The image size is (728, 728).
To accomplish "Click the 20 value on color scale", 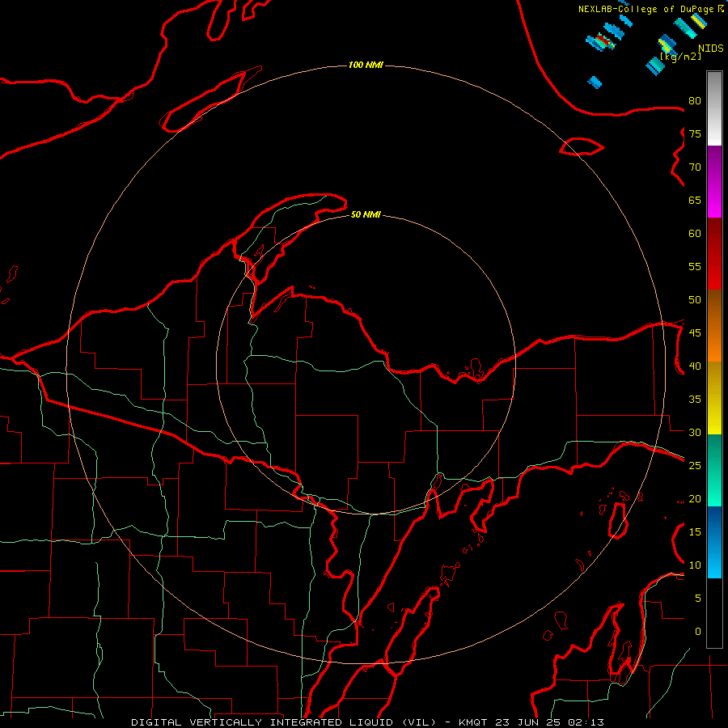I will click(695, 498).
